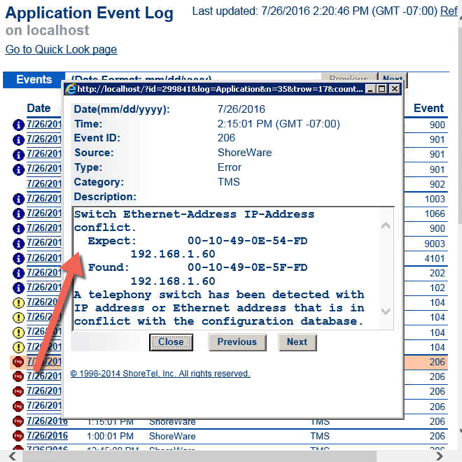Viewport: 462px width, 462px height.
Task: Click the description box scroll up arrow
Action: click(x=386, y=226)
